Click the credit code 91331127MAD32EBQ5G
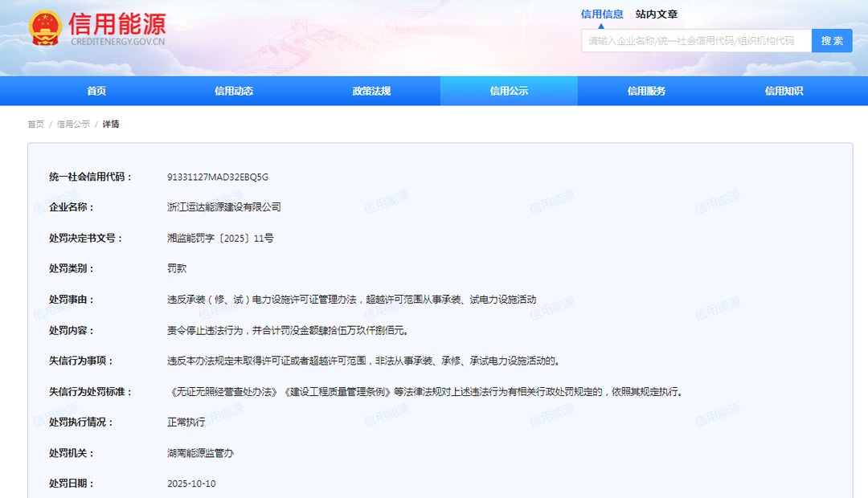Viewport: 868px width, 498px height. tap(217, 177)
